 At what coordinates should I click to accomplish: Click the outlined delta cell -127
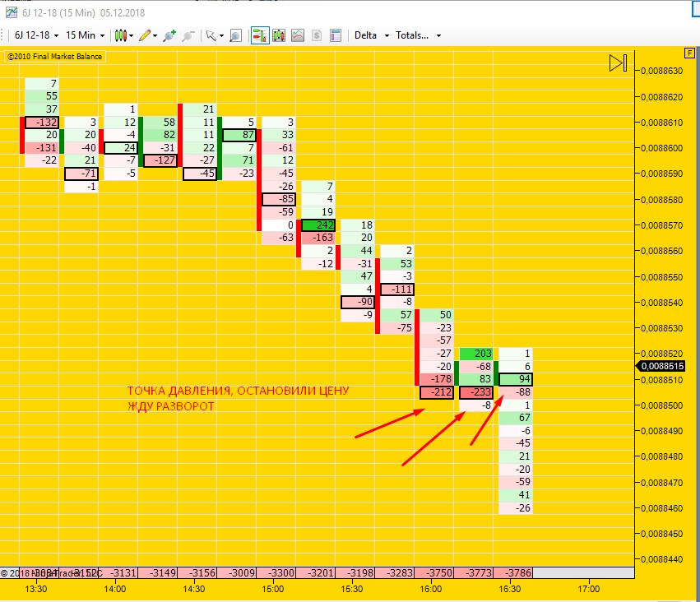tap(160, 160)
